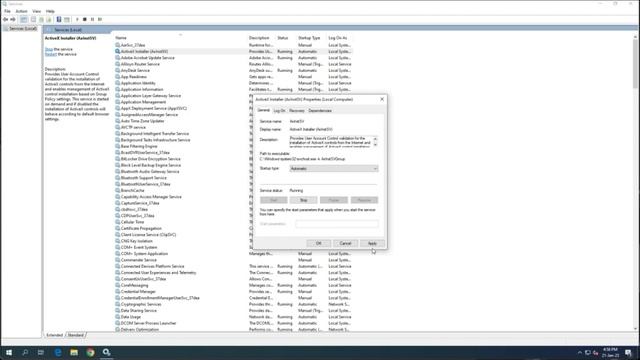Click the gear icon beside Adobe Acrobat Update Service
Image resolution: width=640 pixels, height=360 pixels.
click(118, 58)
